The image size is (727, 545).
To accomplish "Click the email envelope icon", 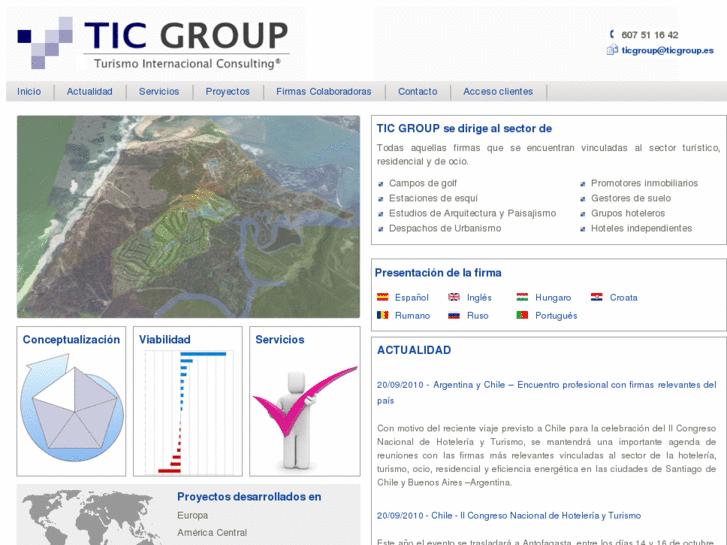I will click(x=612, y=50).
